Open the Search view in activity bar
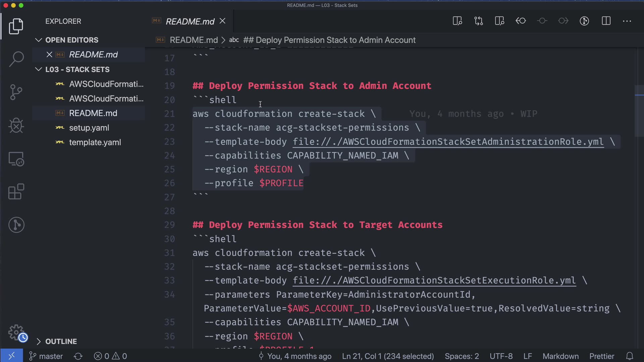644x362 pixels. click(16, 59)
